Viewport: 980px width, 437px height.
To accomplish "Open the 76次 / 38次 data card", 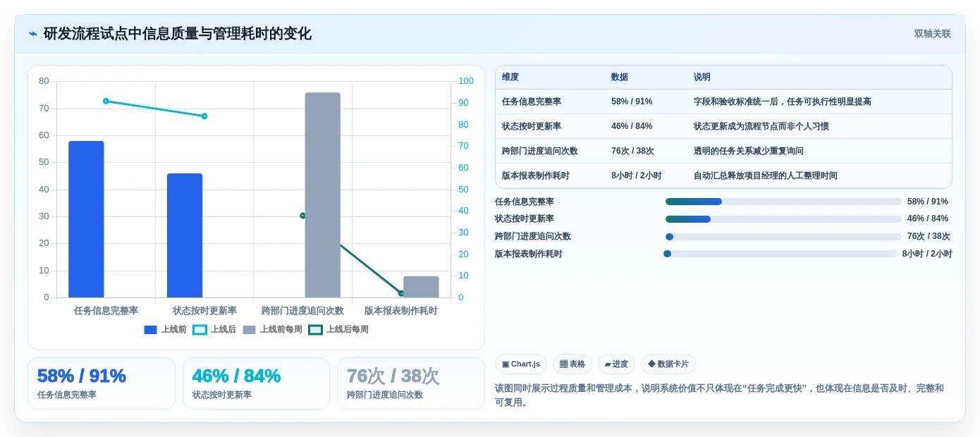I will click(x=411, y=383).
